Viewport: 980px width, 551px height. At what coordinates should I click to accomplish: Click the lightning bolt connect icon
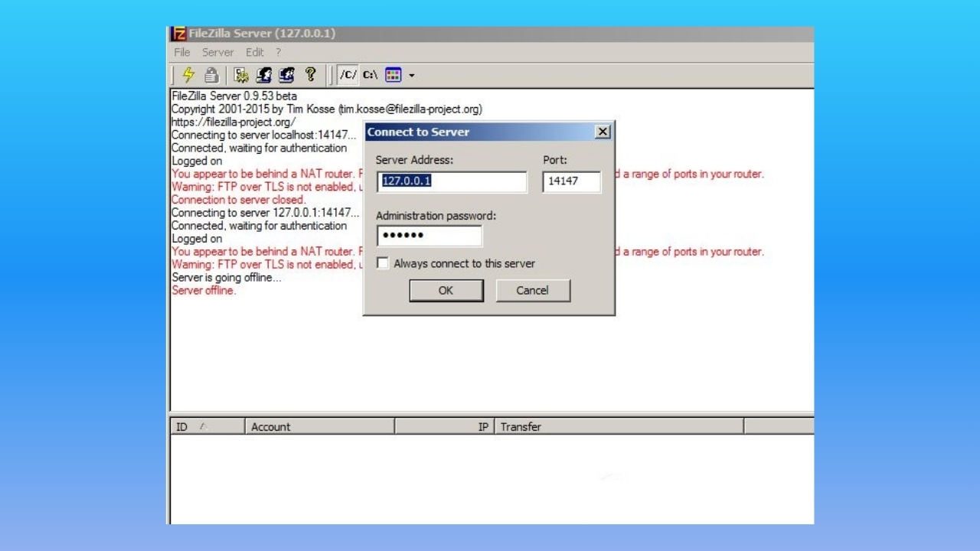[x=188, y=75]
